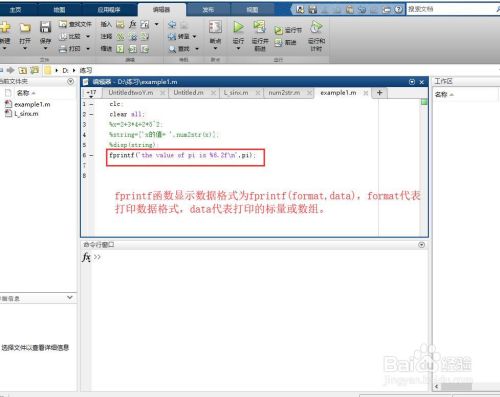Open the L_sinx.m editor tab
Image resolution: width=500 pixels, height=397 pixels.
[x=236, y=93]
